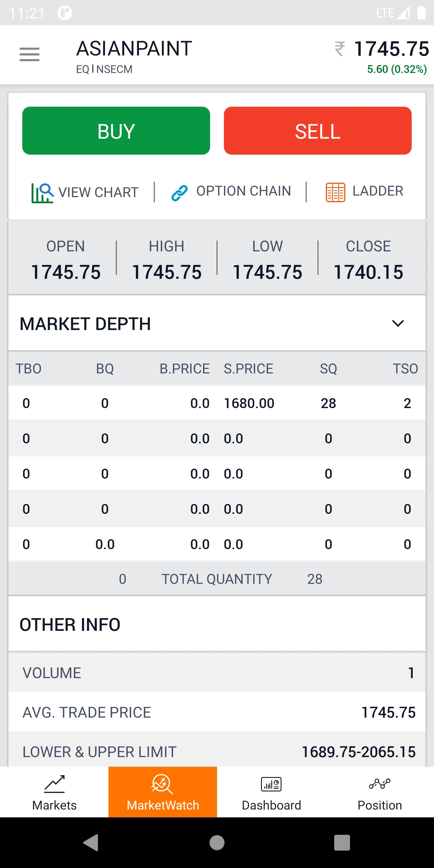Image resolution: width=434 pixels, height=868 pixels.
Task: Tap the Dashboard chart icon
Action: 271,784
